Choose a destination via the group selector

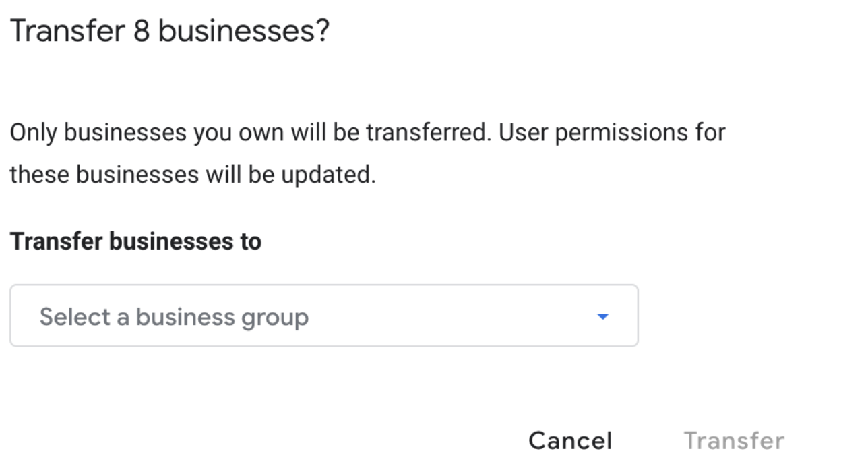(x=323, y=316)
